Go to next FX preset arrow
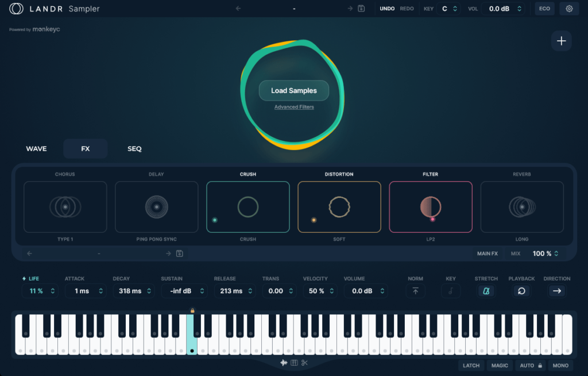 (168, 254)
